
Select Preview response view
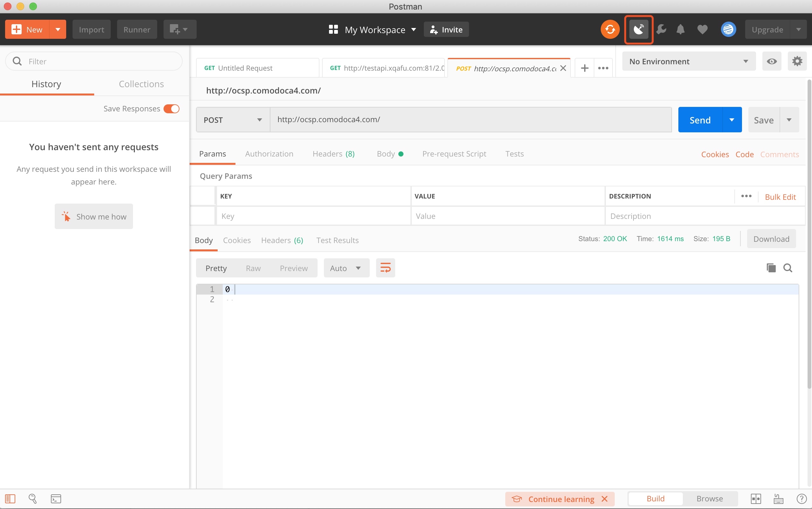(x=294, y=268)
